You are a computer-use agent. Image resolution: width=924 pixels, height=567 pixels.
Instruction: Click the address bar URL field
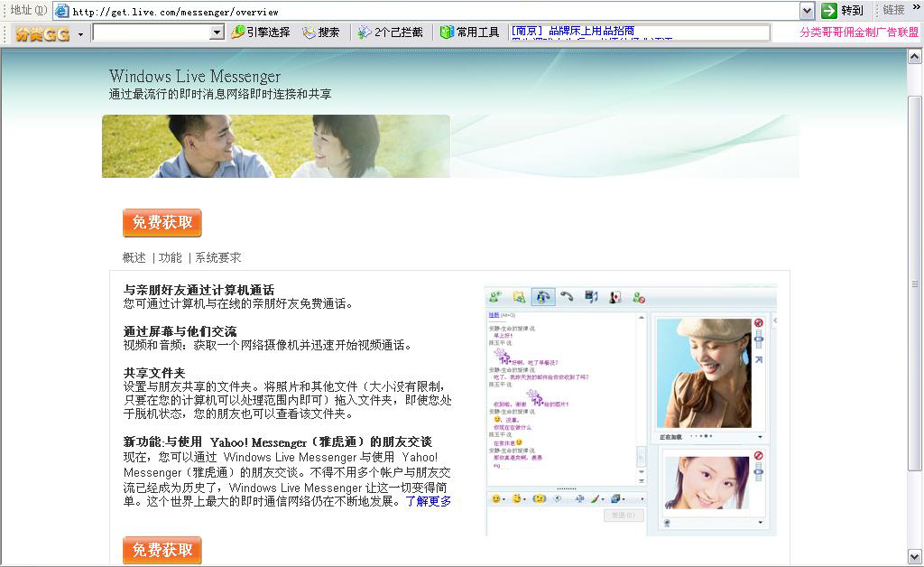435,11
